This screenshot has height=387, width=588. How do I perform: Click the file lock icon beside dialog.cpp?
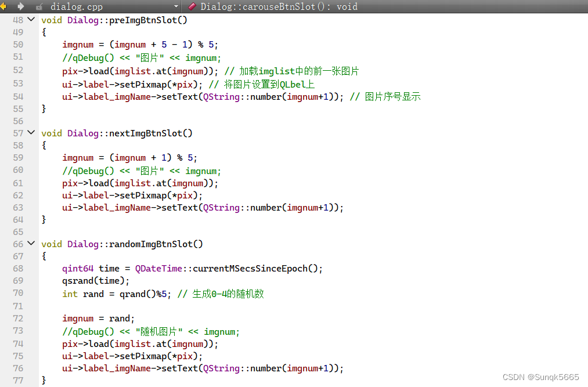click(x=39, y=7)
